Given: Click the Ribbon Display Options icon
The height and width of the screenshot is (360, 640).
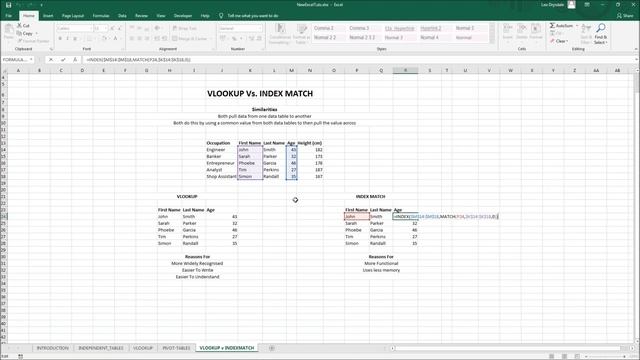Looking at the screenshot, I should [x=587, y=5].
